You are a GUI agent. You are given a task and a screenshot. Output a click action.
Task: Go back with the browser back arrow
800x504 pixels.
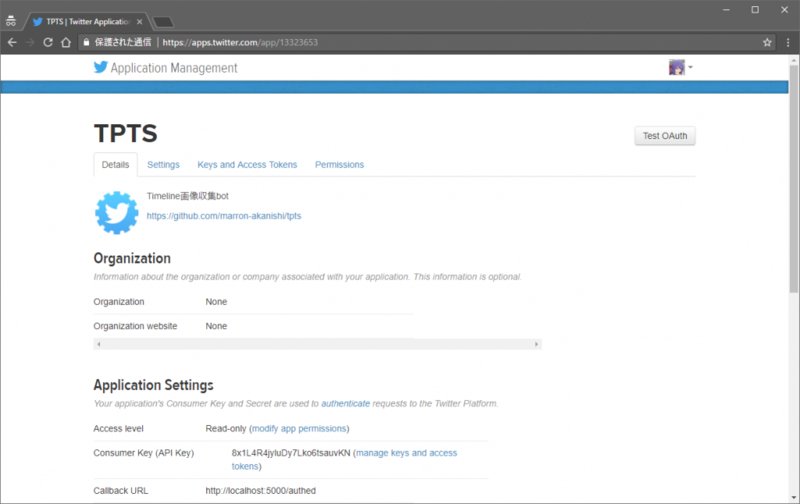[x=12, y=42]
